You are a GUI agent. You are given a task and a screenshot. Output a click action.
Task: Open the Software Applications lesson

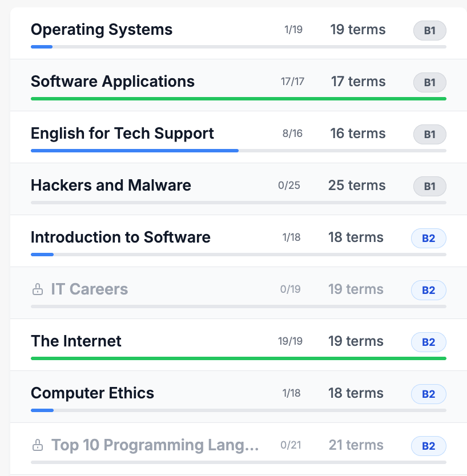[112, 82]
